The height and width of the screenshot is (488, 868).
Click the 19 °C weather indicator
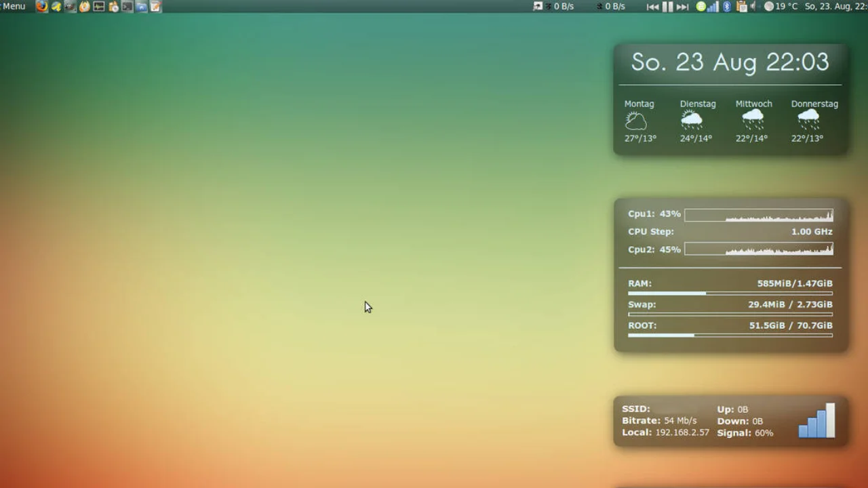pyautogui.click(x=781, y=7)
